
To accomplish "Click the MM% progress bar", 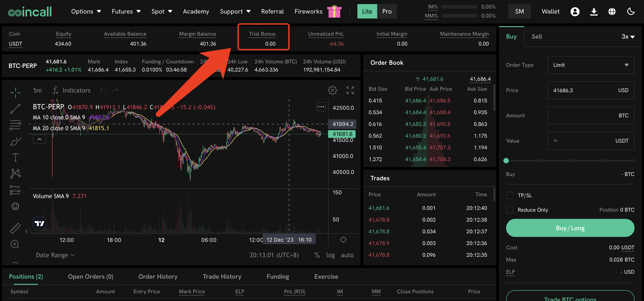I will (x=459, y=16).
